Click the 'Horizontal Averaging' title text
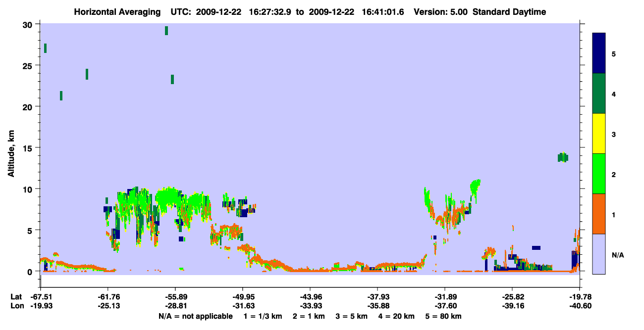The width and height of the screenshot is (644, 330). point(117,12)
